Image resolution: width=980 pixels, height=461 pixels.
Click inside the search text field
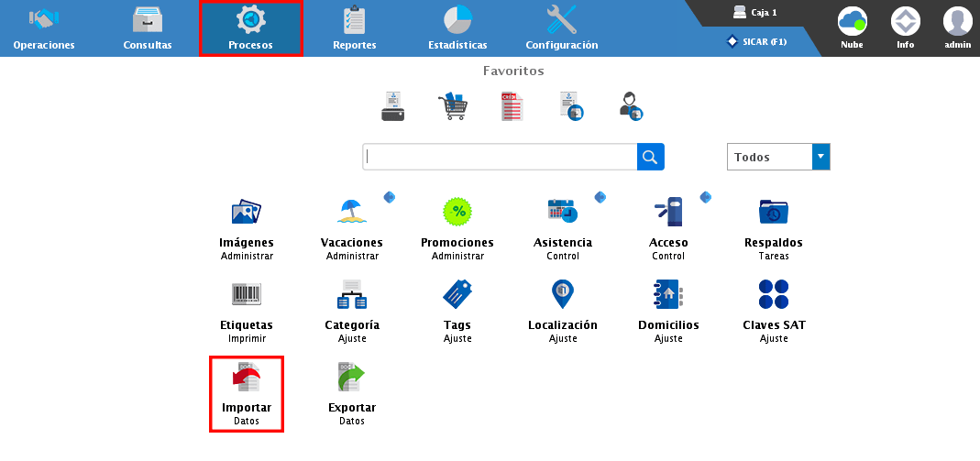500,157
